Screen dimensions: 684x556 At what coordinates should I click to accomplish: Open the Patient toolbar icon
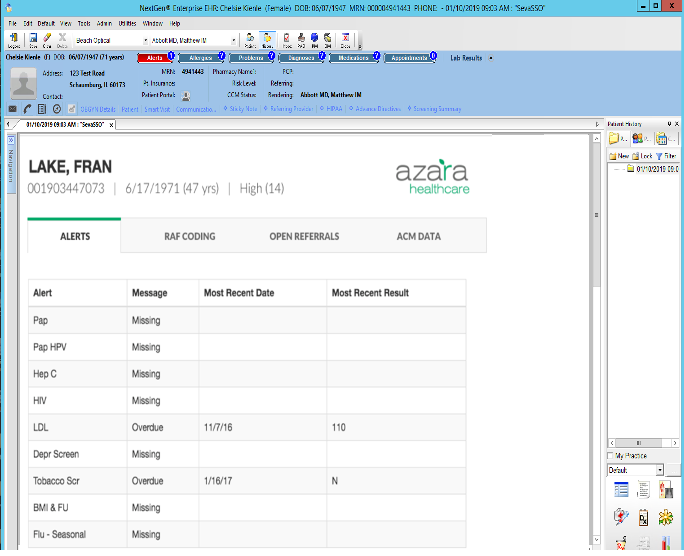pos(250,40)
